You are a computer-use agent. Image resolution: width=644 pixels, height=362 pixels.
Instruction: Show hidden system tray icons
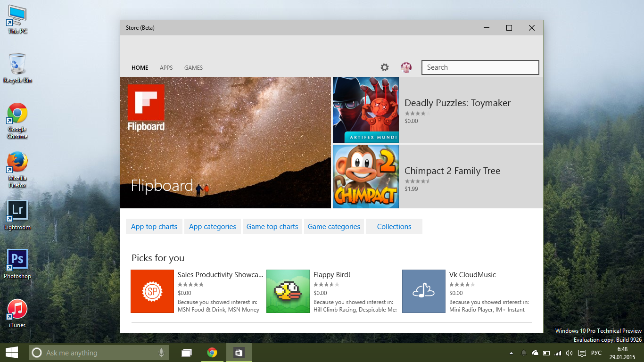coord(512,353)
